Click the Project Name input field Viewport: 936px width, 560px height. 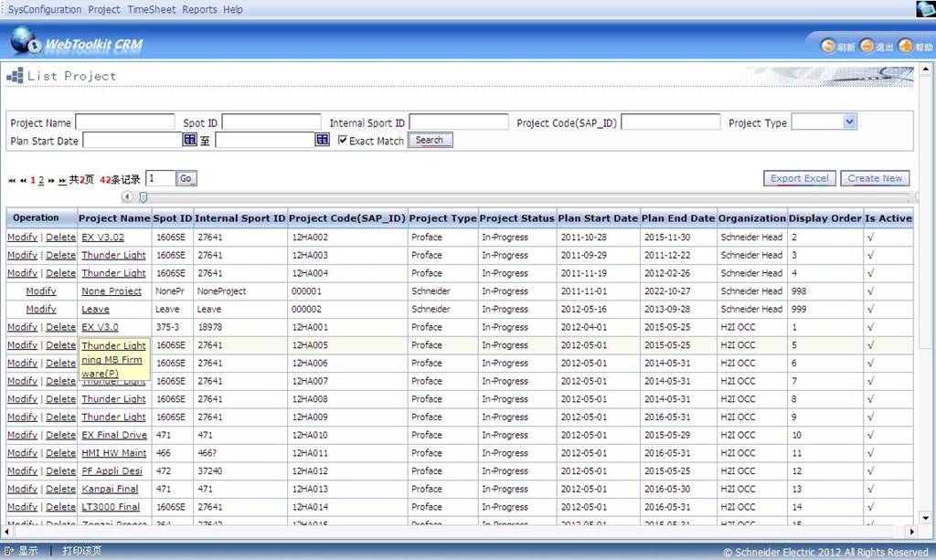click(125, 122)
